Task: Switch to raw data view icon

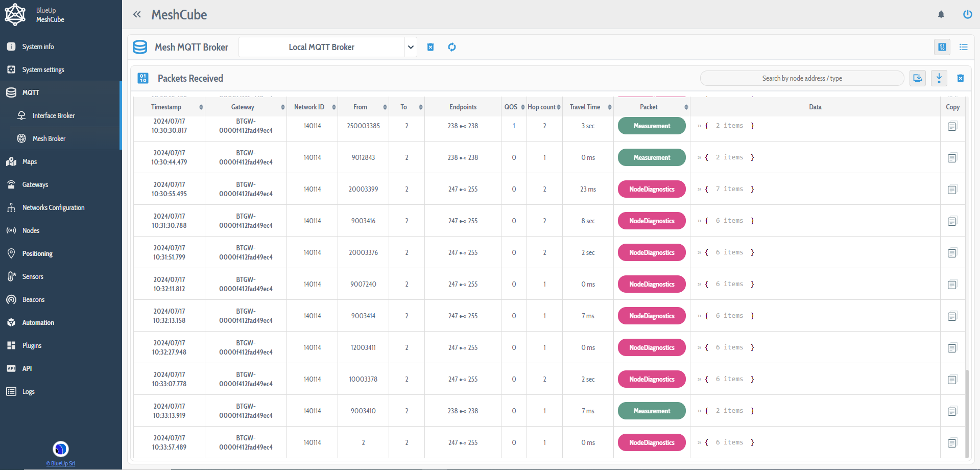Action: [942, 46]
